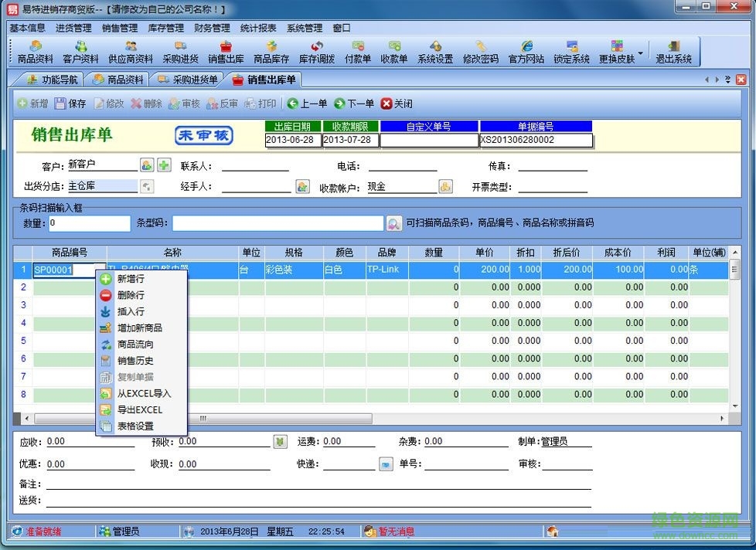This screenshot has height=550, width=756.
Task: Open 系统设置 system settings icon
Action: (435, 52)
